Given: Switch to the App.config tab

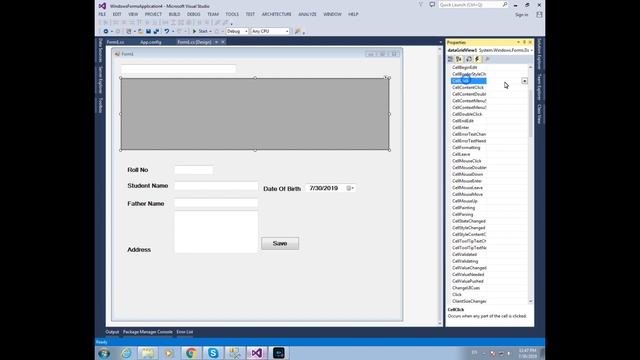Looking at the screenshot, I should (151, 42).
